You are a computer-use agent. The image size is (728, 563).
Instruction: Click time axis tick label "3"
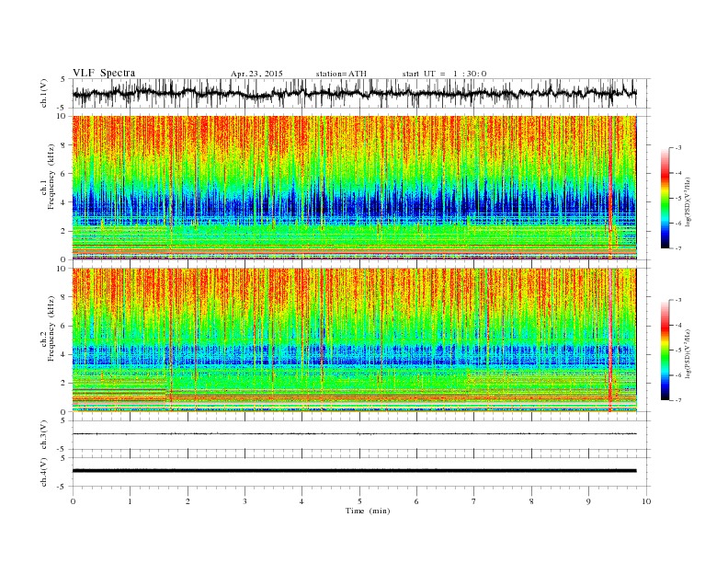click(x=245, y=501)
